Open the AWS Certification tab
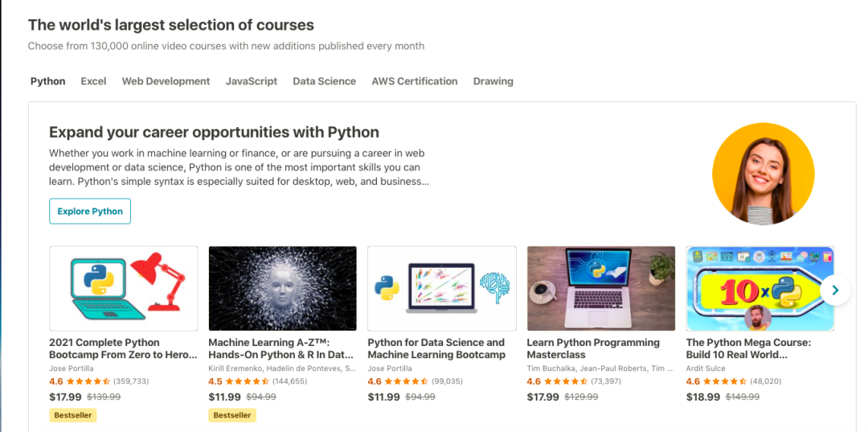The width and height of the screenshot is (868, 432). click(x=415, y=81)
